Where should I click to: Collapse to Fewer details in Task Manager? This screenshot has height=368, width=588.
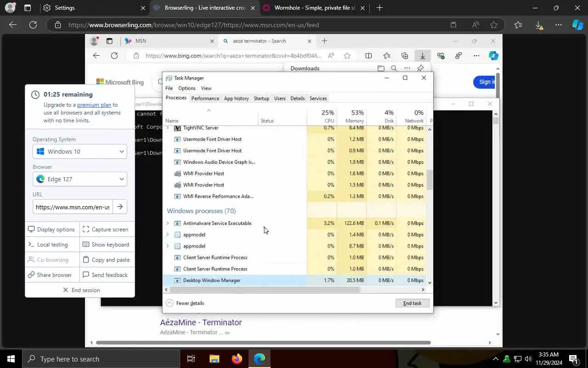(185, 303)
